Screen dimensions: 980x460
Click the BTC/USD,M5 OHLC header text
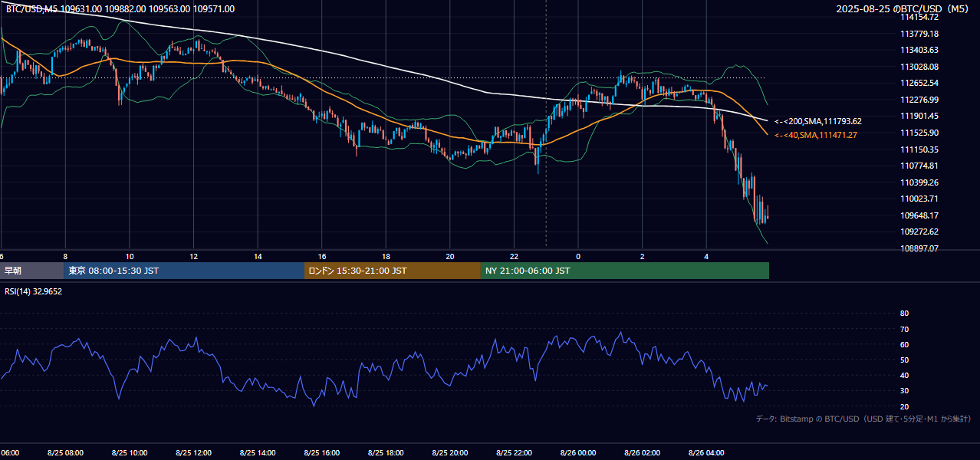[x=120, y=9]
